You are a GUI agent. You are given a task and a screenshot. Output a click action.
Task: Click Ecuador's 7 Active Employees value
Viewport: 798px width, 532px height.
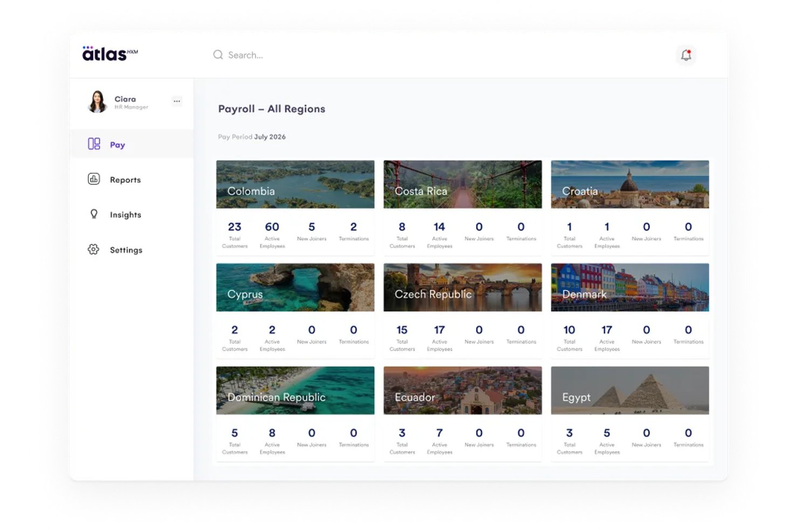(439, 433)
